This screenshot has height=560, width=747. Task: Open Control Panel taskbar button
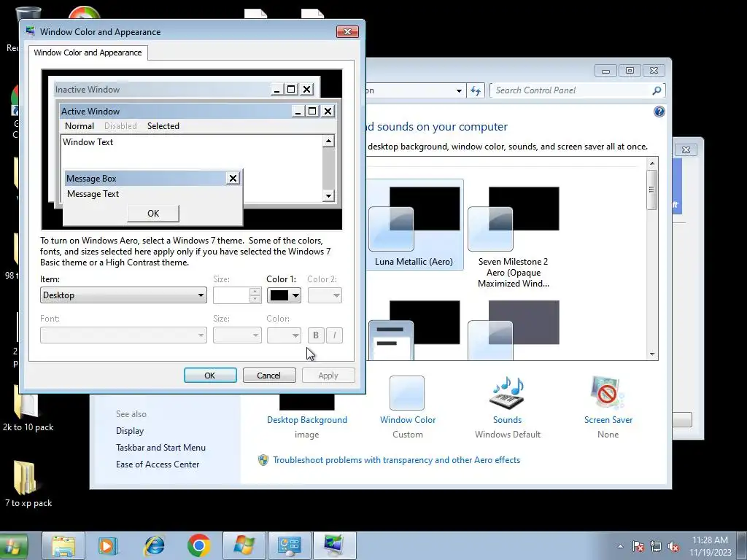click(x=289, y=546)
